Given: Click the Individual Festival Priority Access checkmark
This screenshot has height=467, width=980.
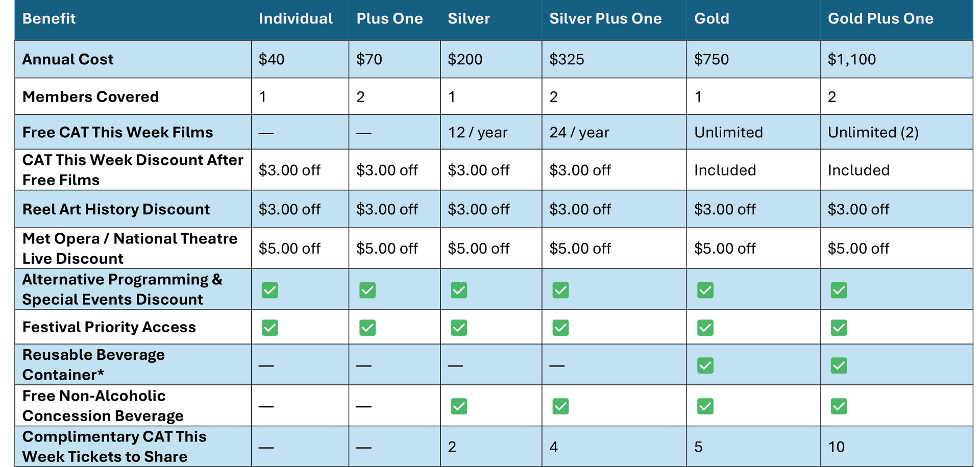Looking at the screenshot, I should click(269, 328).
